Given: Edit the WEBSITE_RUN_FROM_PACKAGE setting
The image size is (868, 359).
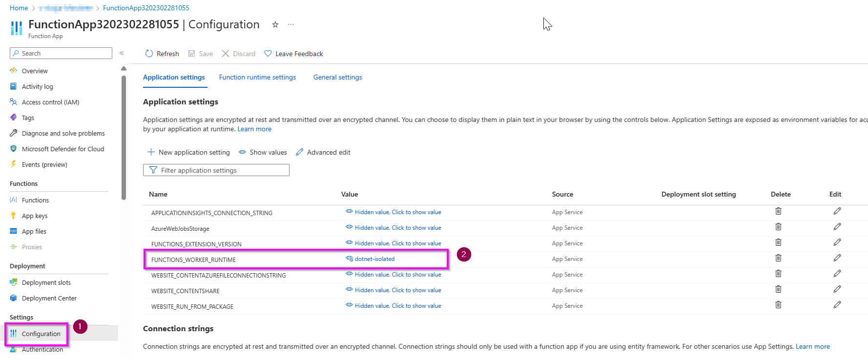Looking at the screenshot, I should pos(837,305).
